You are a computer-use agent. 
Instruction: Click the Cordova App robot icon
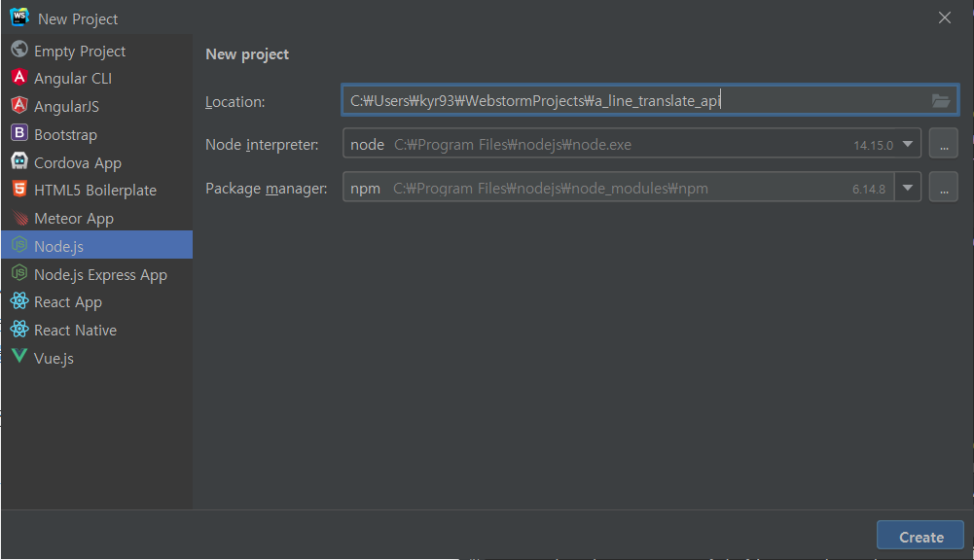point(19,160)
